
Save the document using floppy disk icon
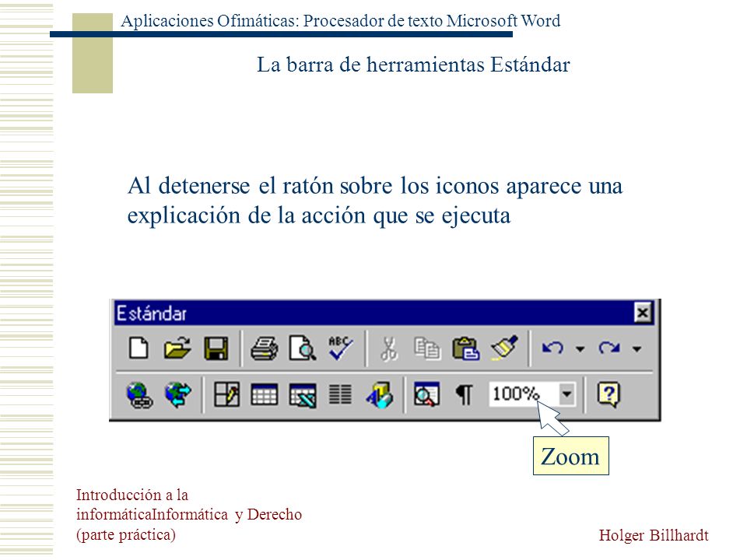pos(216,348)
